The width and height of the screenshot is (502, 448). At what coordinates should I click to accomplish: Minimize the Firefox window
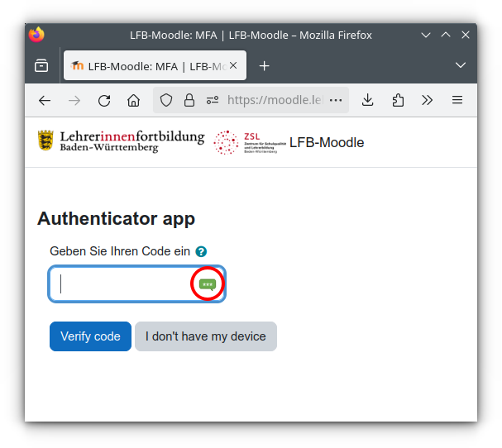426,35
